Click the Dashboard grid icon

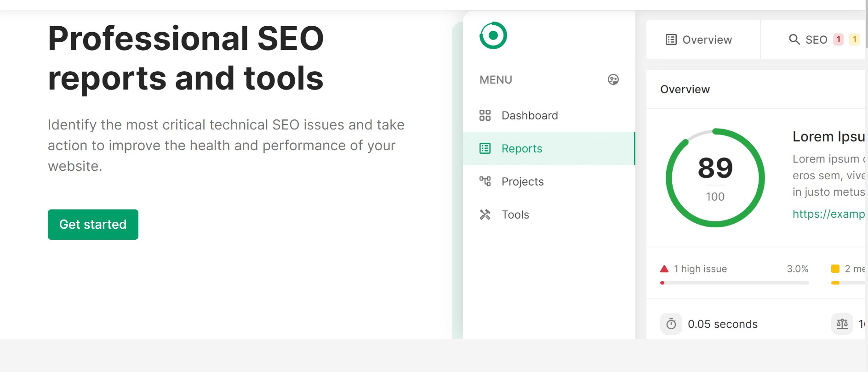(x=485, y=115)
